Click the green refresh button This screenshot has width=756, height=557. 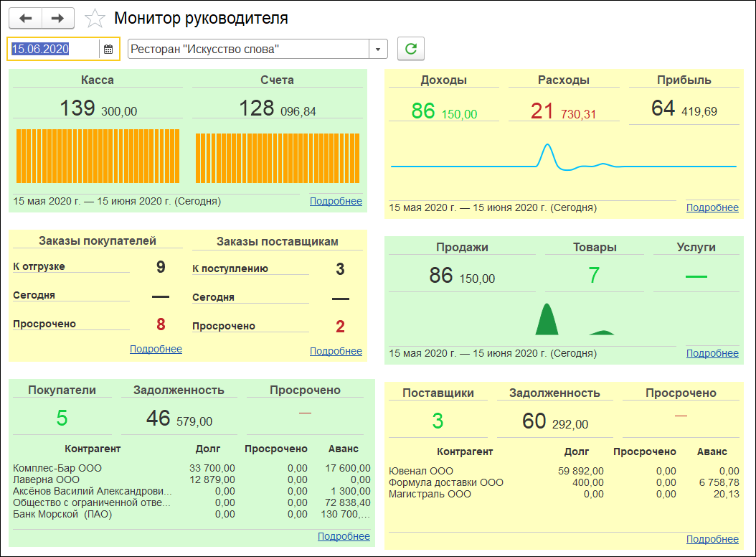click(411, 49)
